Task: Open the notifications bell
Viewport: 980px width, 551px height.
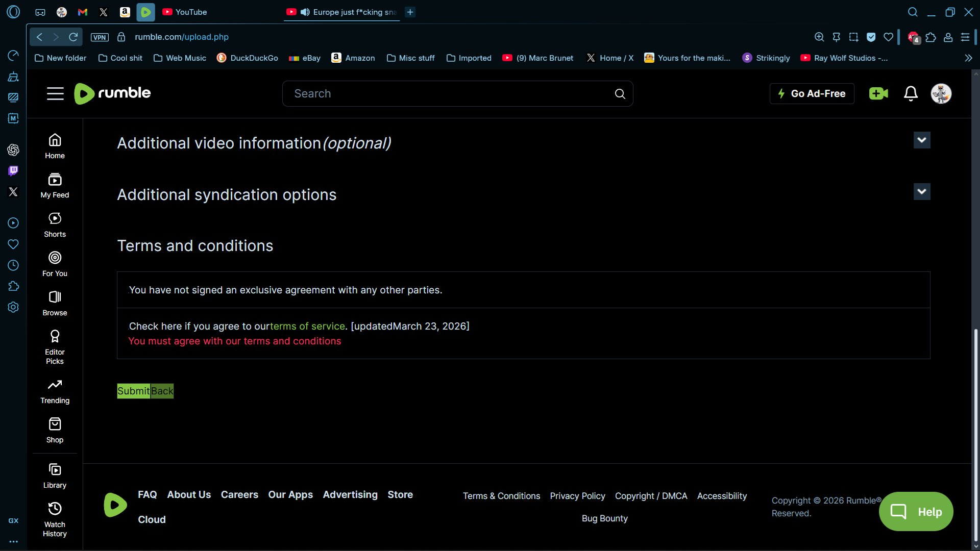Action: (911, 93)
